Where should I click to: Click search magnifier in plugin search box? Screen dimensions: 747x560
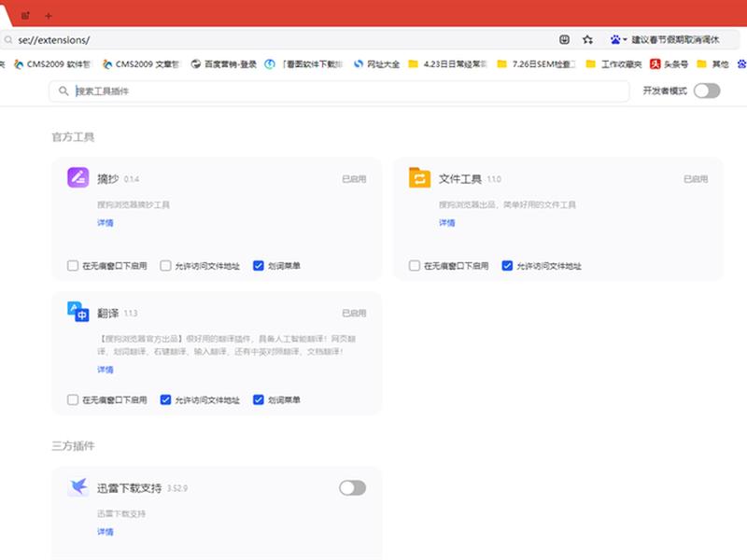[63, 91]
